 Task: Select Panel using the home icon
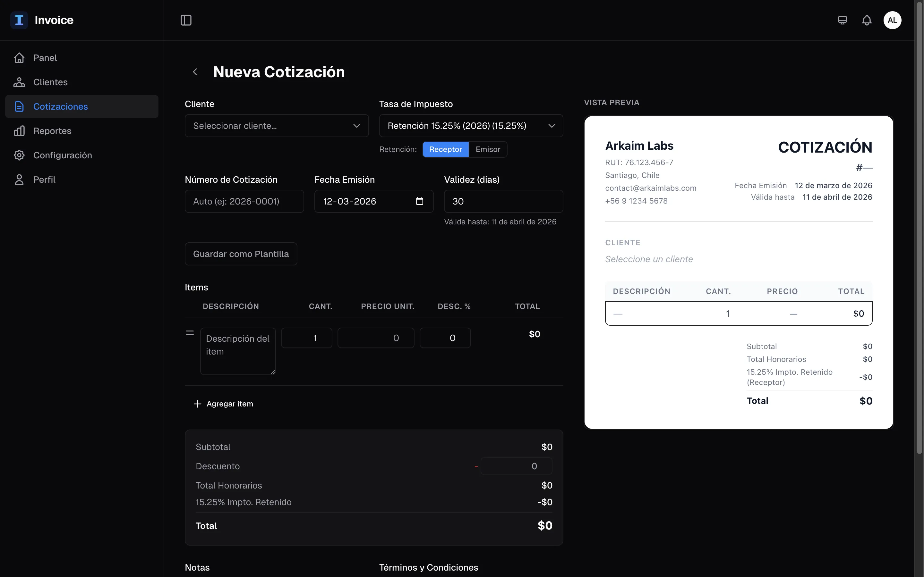click(x=20, y=57)
